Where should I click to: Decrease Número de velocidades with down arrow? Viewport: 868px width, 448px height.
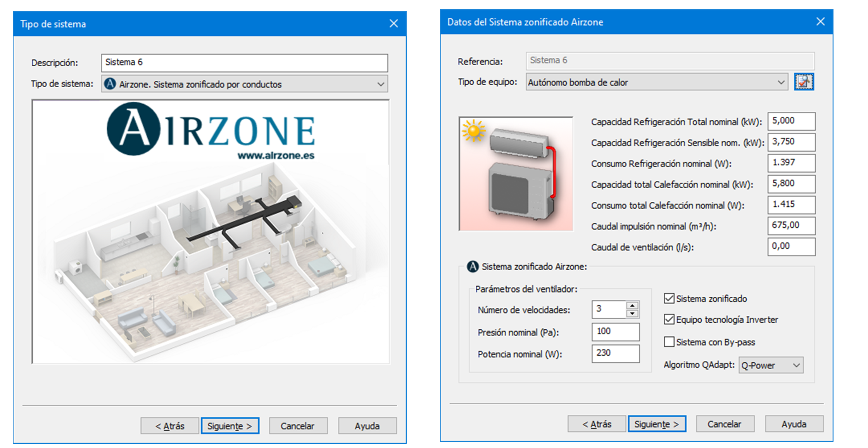point(632,313)
